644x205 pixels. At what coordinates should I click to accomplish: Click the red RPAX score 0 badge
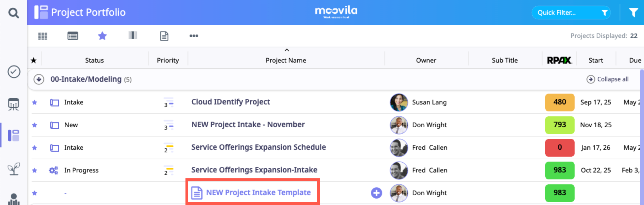point(559,148)
